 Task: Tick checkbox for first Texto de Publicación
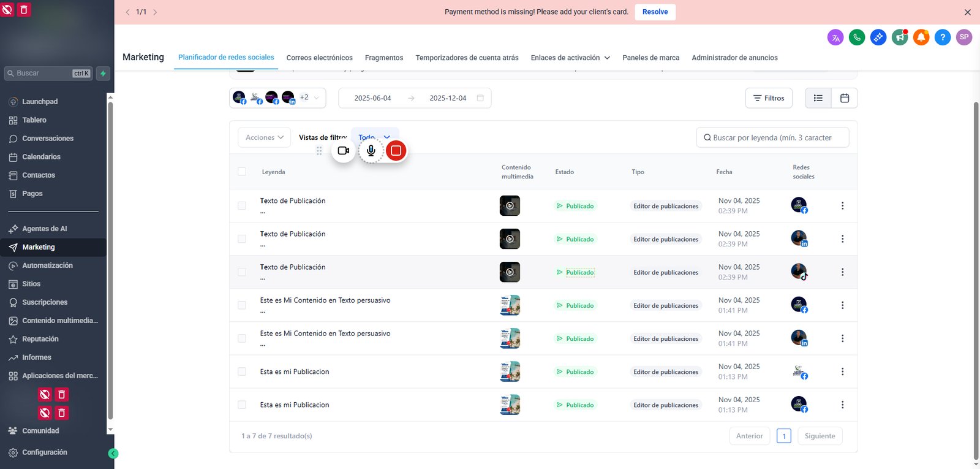(242, 206)
